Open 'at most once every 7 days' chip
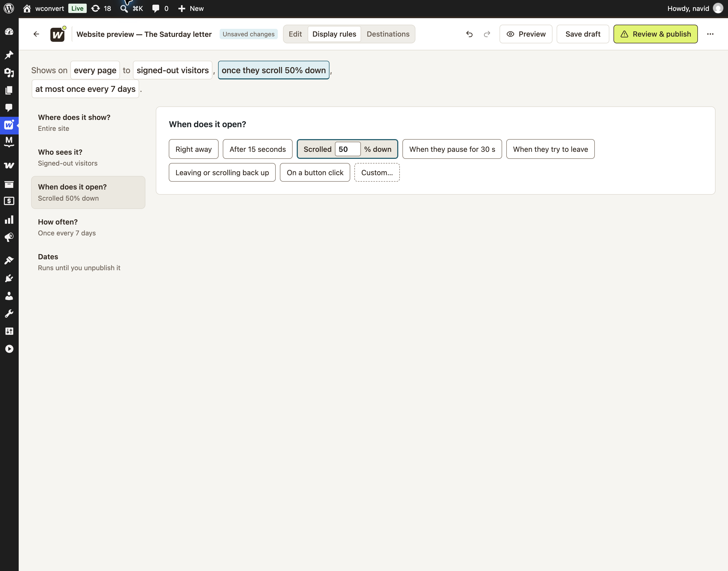The height and width of the screenshot is (571, 728). 85,89
